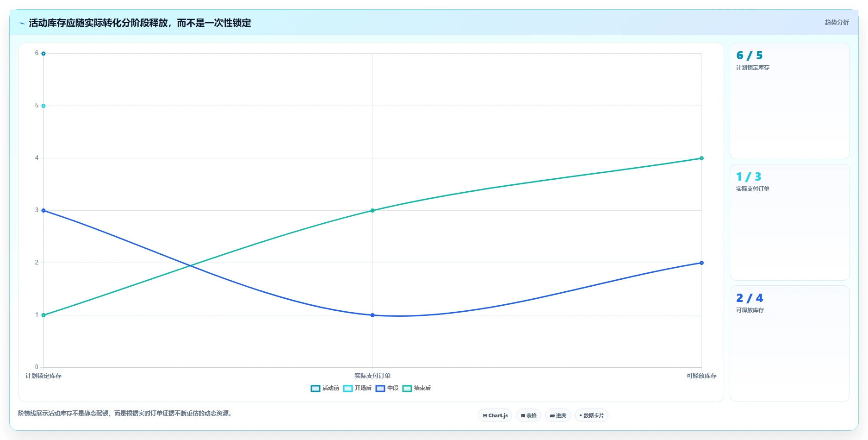Screen dimensions: 868x440
Task: Click the 活动前 legend label text
Action: click(331, 388)
